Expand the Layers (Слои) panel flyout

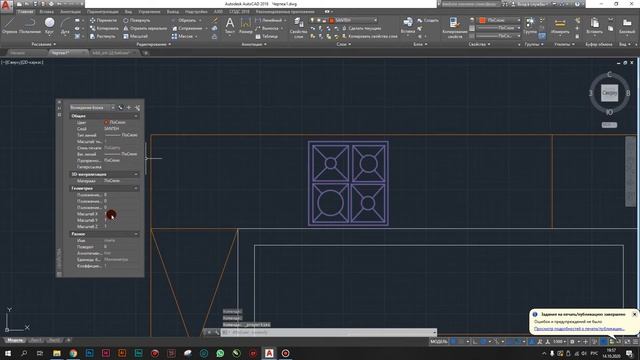click(344, 44)
